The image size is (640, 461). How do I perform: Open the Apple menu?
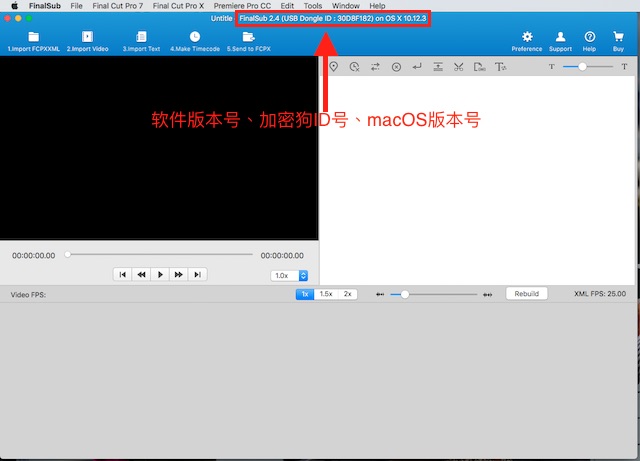[x=15, y=6]
